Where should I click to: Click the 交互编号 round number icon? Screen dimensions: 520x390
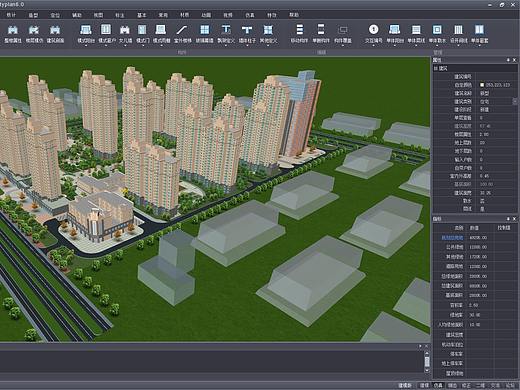coord(373,29)
